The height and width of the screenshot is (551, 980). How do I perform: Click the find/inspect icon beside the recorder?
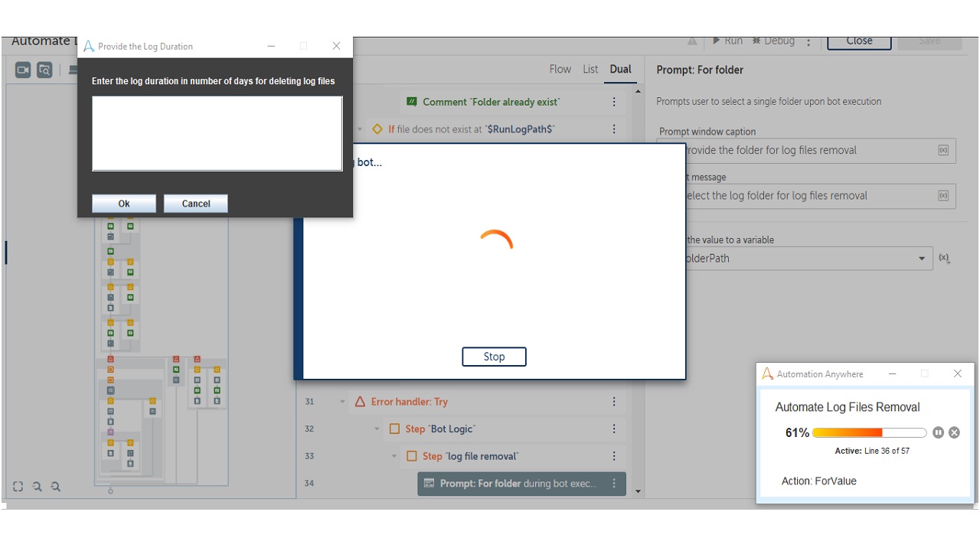click(x=44, y=70)
